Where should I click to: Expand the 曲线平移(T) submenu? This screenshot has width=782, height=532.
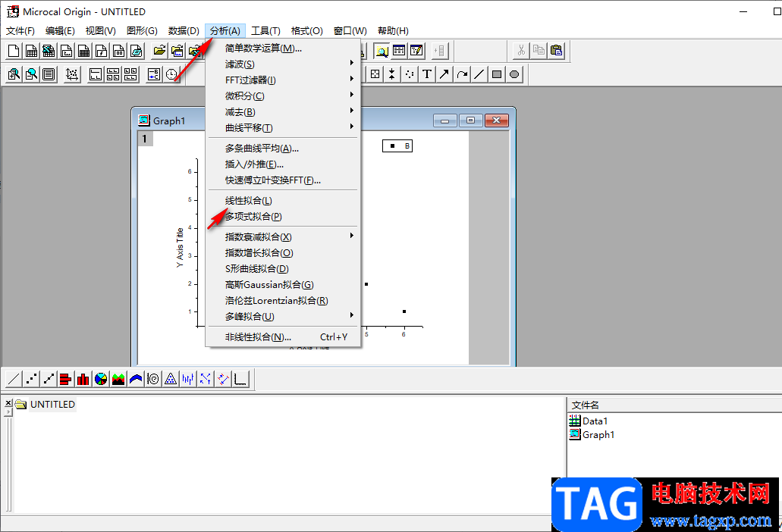[283, 128]
